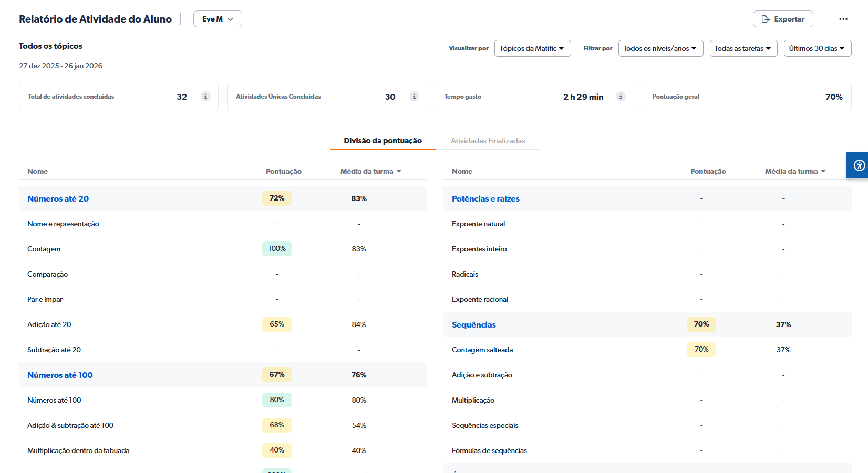Viewport: 868px width, 473px height.
Task: Click the green 100% Contagem score badge
Action: [277, 249]
